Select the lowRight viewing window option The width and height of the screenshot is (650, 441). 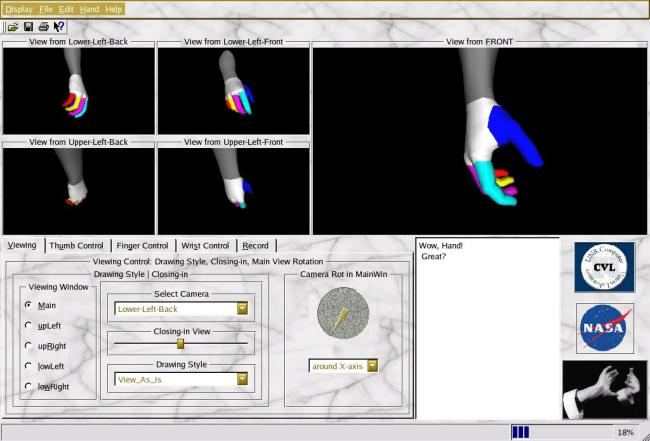[x=28, y=385]
